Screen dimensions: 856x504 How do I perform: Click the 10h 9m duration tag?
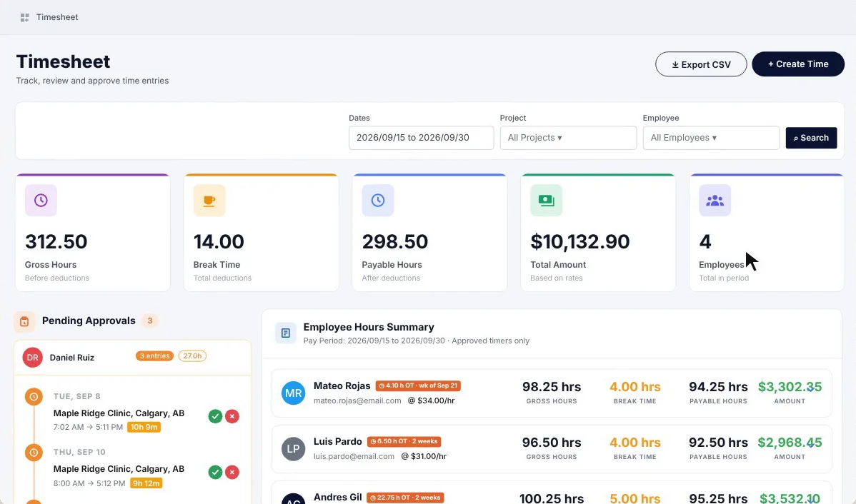144,427
